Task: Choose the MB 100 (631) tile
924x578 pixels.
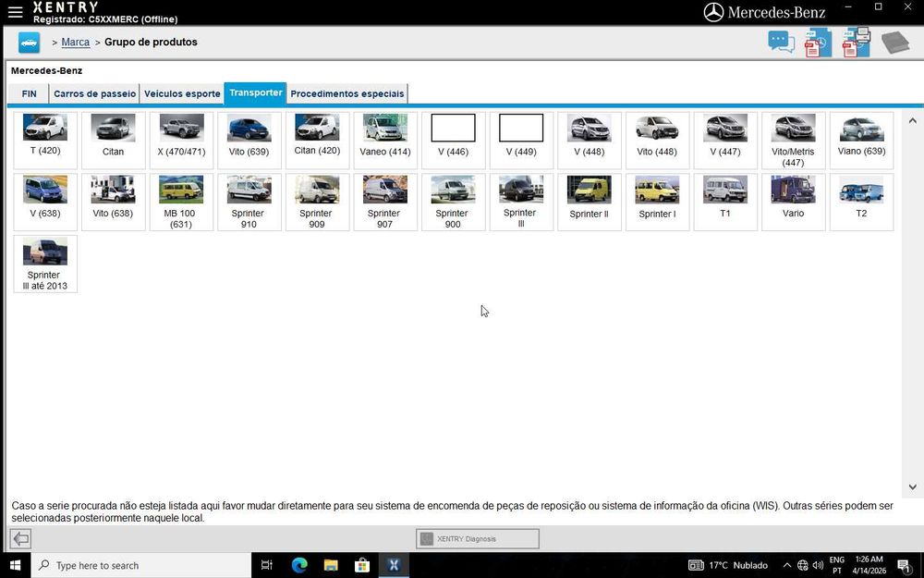Action: (x=181, y=203)
